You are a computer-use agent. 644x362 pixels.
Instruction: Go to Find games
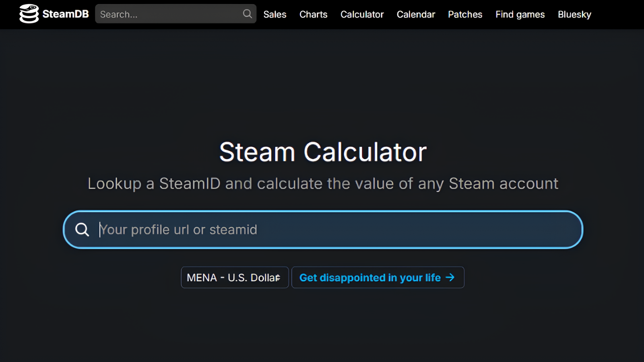tap(520, 14)
